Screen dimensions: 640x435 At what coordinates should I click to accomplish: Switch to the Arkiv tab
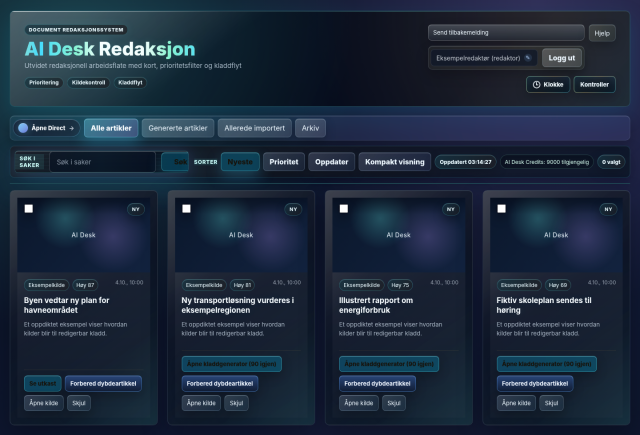click(x=310, y=128)
